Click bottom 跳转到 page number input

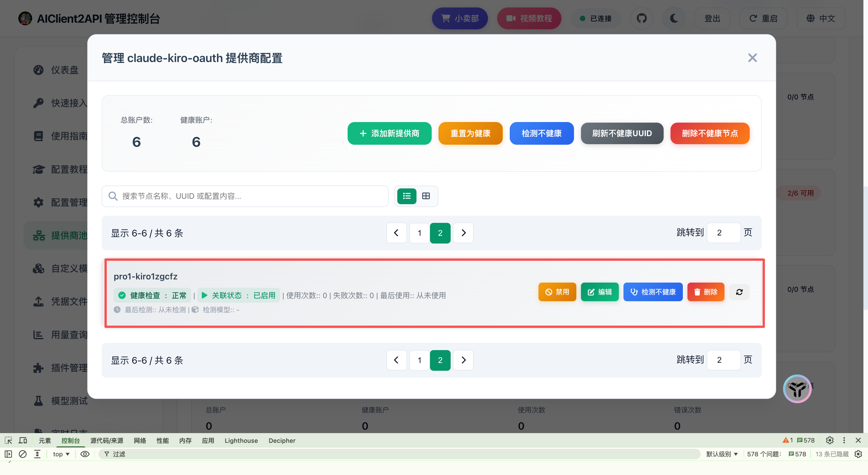pyautogui.click(x=723, y=360)
